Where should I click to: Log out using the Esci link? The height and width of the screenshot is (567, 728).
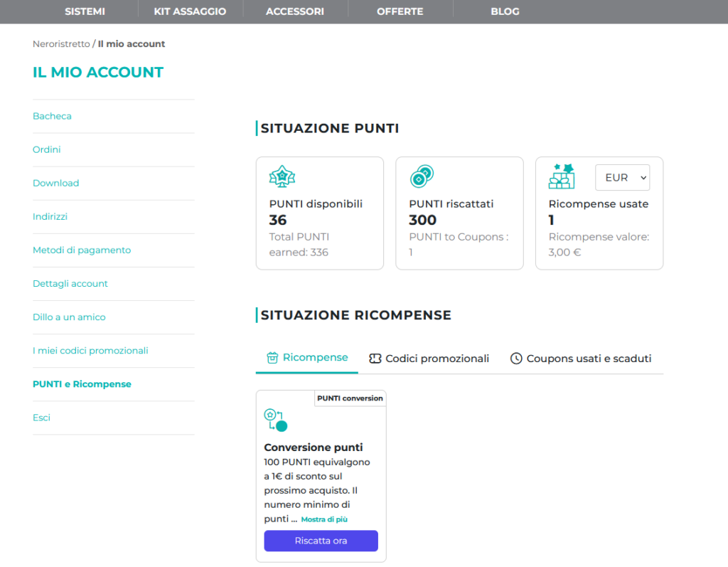(41, 417)
